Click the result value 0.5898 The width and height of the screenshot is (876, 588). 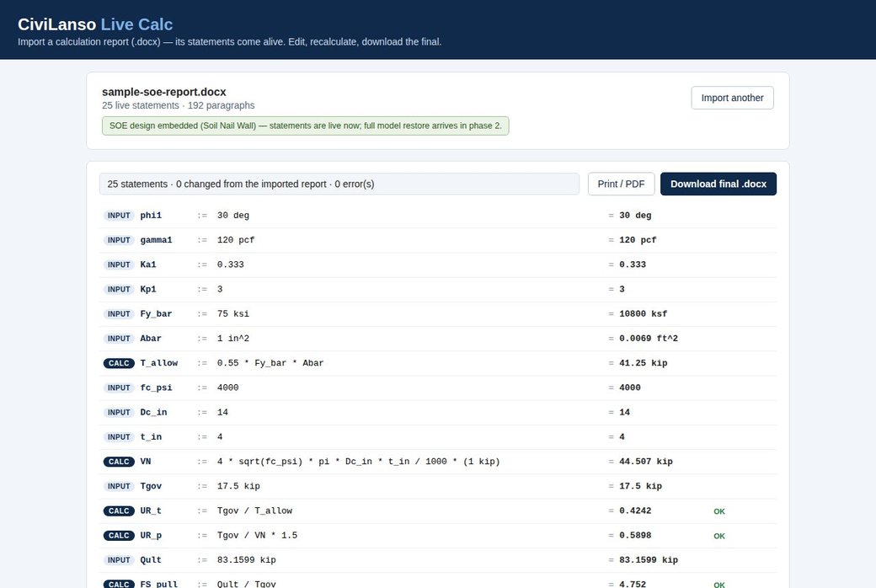click(635, 535)
